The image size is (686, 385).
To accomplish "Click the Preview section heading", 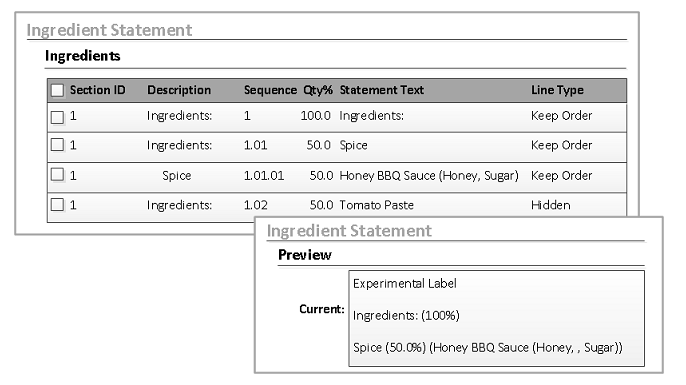I will (305, 255).
